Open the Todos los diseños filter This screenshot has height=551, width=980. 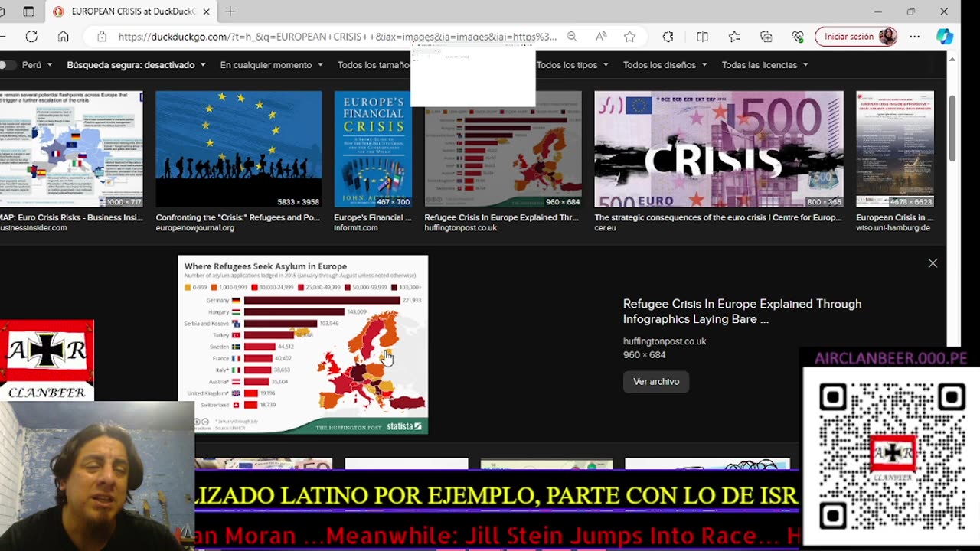pos(665,65)
